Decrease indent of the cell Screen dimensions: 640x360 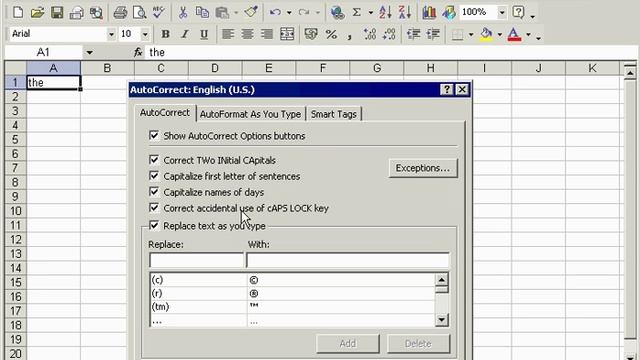tap(413, 34)
